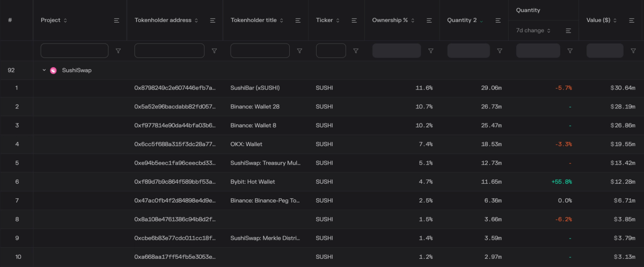Sort by Tokenholder address header

(166, 20)
